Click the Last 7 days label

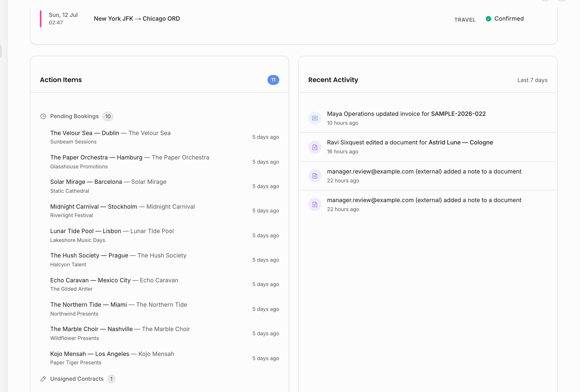click(532, 80)
